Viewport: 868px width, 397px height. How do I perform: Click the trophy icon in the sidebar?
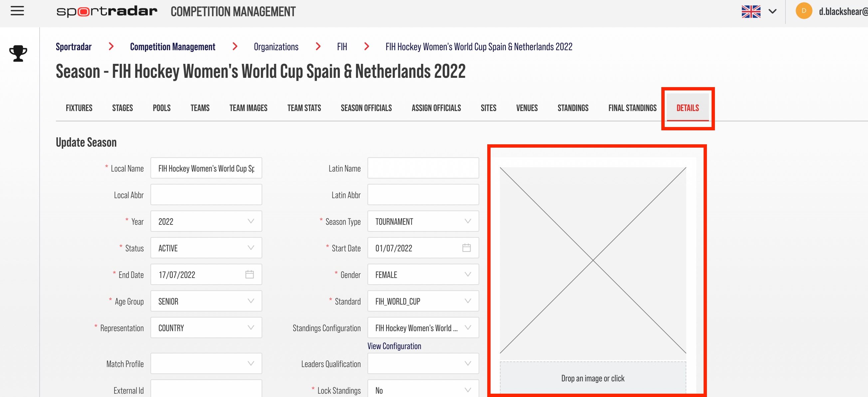pos(18,54)
